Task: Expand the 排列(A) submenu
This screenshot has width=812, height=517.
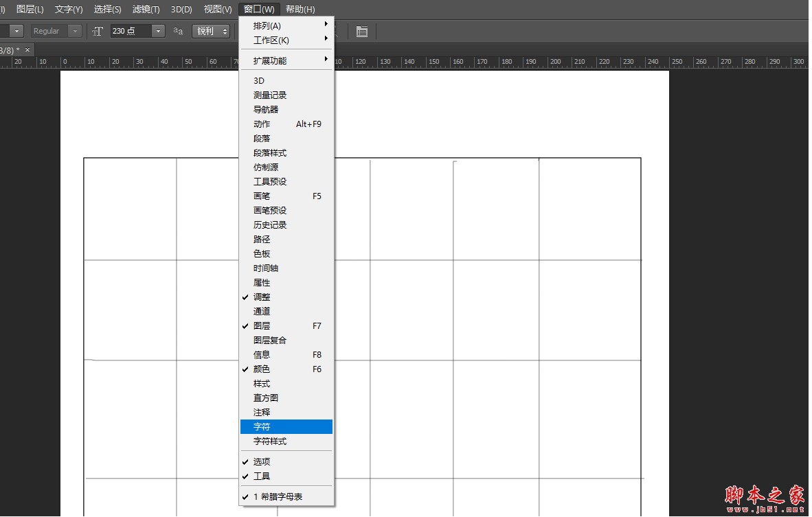Action: coord(286,26)
